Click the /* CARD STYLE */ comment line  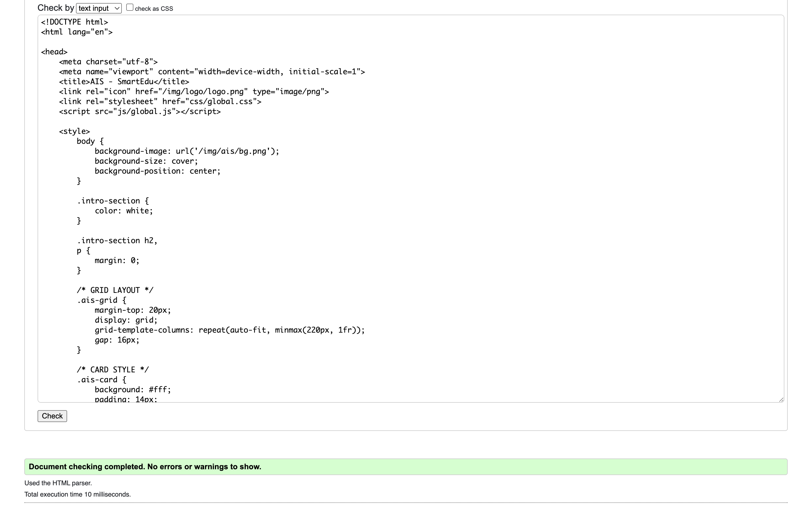112,370
